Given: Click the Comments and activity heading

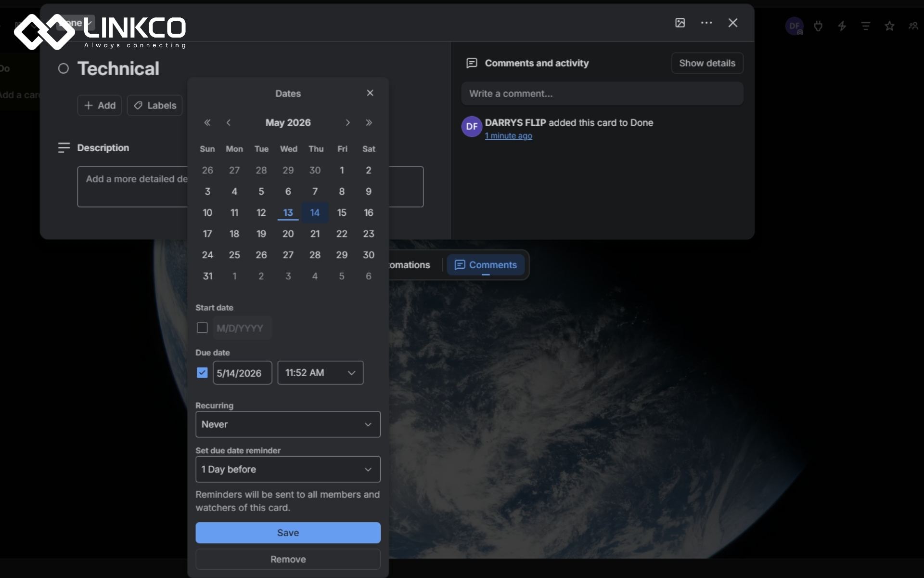Looking at the screenshot, I should point(537,63).
